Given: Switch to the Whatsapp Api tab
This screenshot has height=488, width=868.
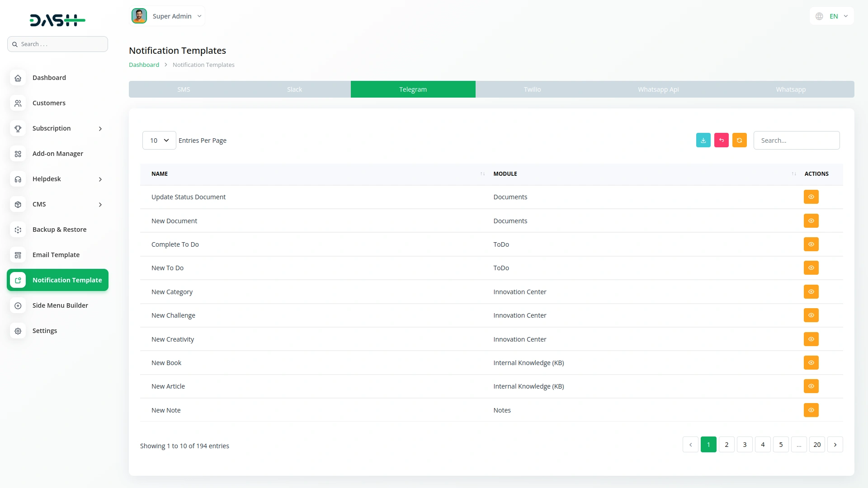Looking at the screenshot, I should [x=658, y=89].
